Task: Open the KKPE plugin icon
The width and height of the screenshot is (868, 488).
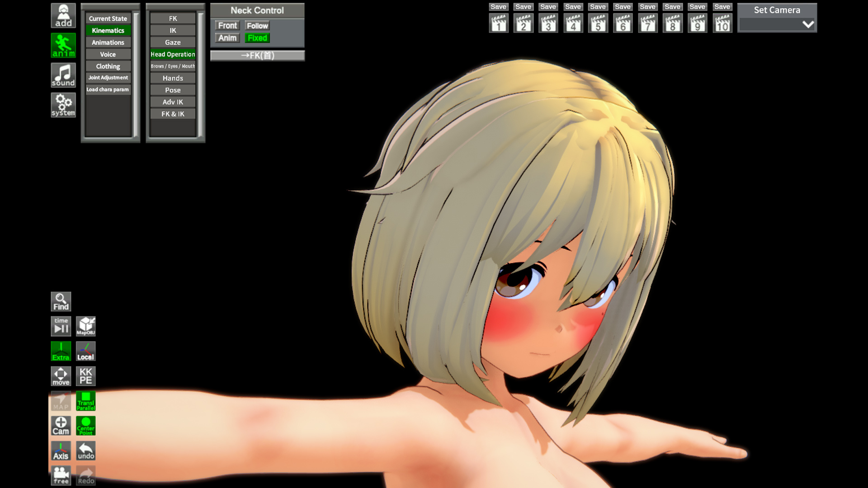Action: [85, 376]
